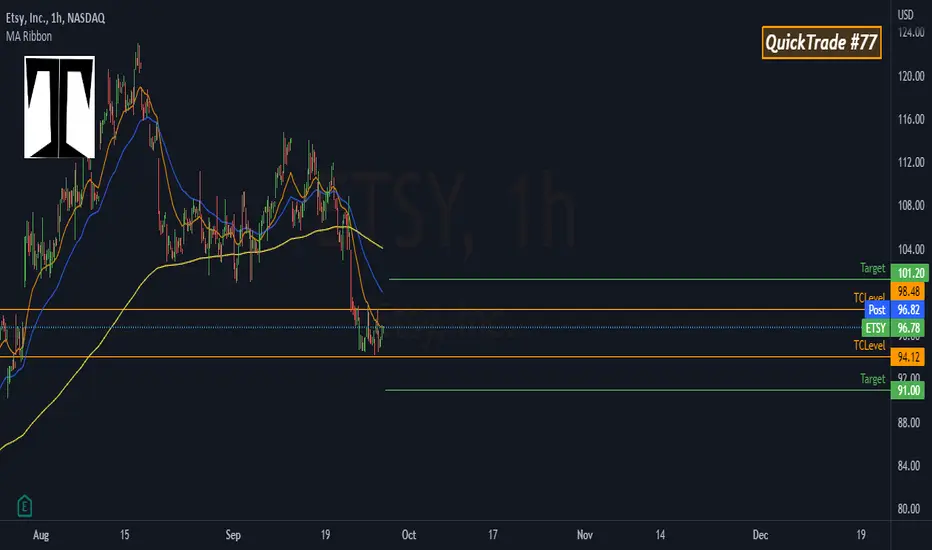The width and height of the screenshot is (932, 550).
Task: Click the 104.00 price axis value
Action: coord(911,249)
